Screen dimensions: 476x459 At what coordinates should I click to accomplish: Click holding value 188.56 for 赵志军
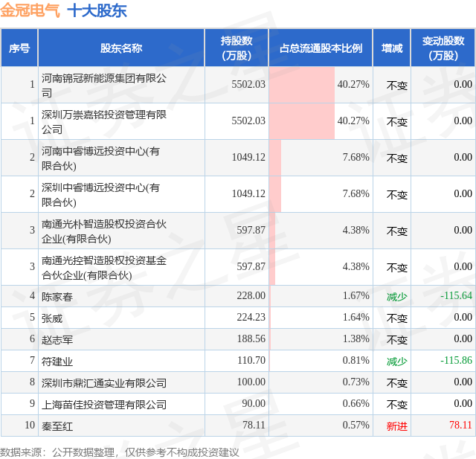point(251,338)
